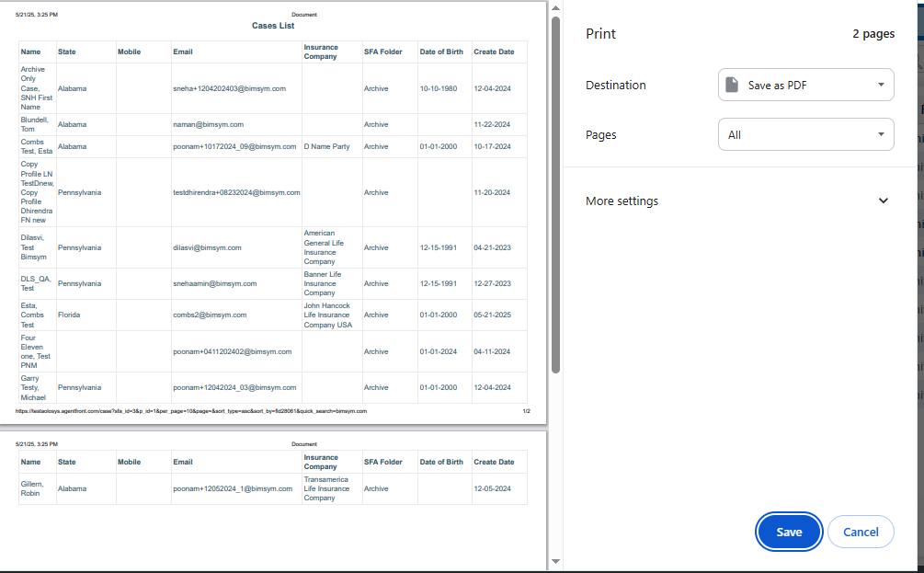Click the Create Date header on first page

tap(494, 52)
